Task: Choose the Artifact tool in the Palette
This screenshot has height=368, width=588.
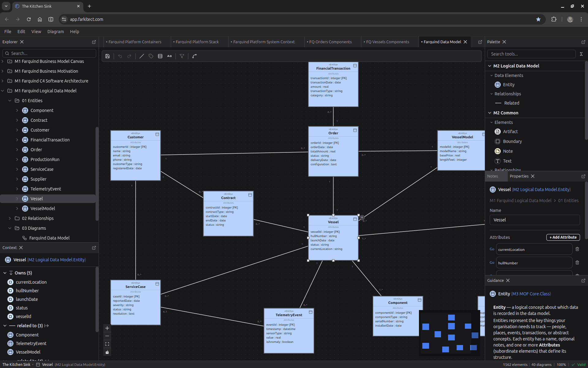Action: [510, 132]
